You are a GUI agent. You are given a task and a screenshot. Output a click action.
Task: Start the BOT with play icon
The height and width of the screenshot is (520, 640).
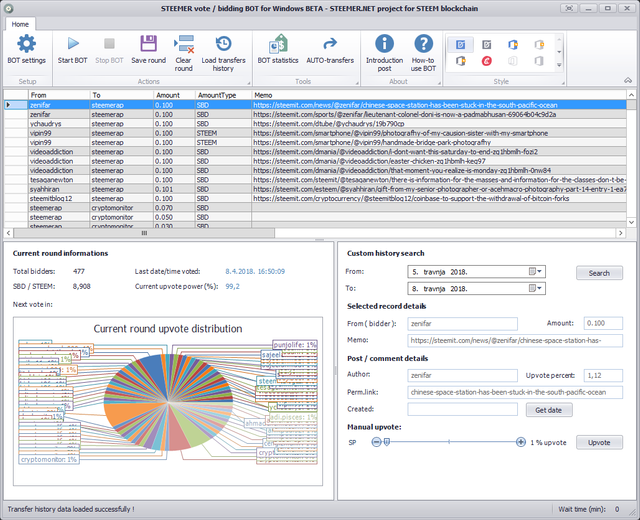point(73,43)
